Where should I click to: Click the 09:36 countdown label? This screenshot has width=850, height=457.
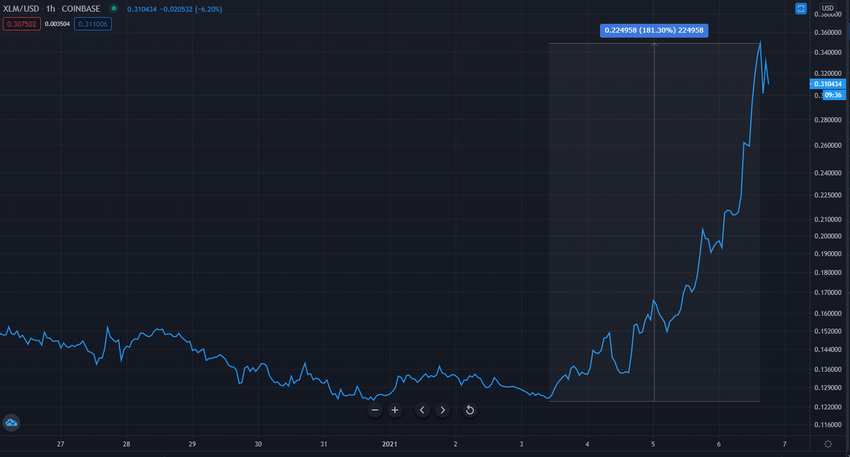point(833,95)
